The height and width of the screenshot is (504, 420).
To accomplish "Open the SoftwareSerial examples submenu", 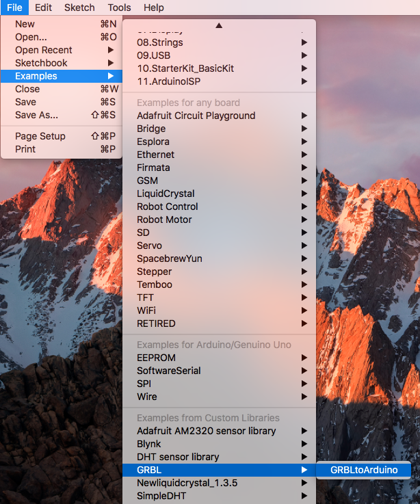I will pyautogui.click(x=219, y=371).
